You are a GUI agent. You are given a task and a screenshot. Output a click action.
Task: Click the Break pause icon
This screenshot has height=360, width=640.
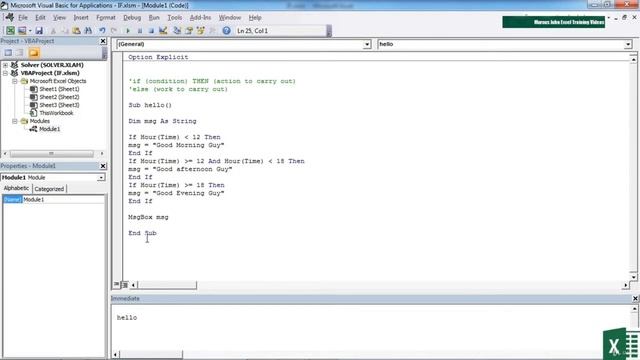pyautogui.click(x=140, y=31)
